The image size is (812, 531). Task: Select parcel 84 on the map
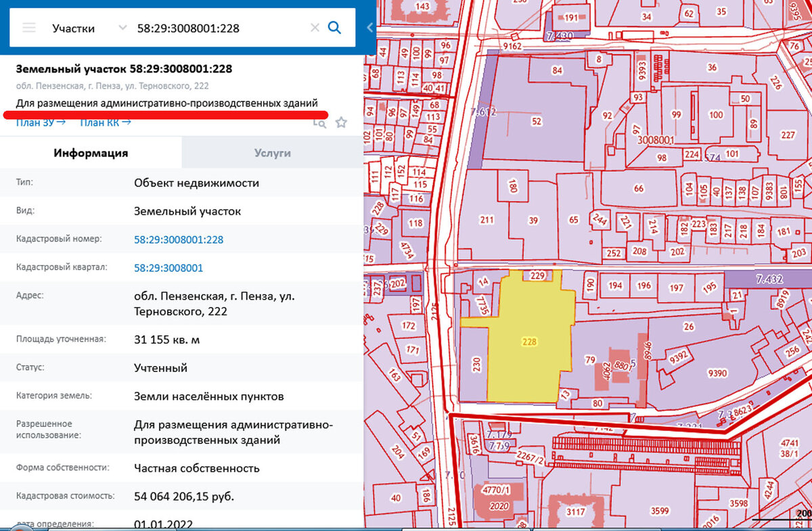pyautogui.click(x=558, y=70)
